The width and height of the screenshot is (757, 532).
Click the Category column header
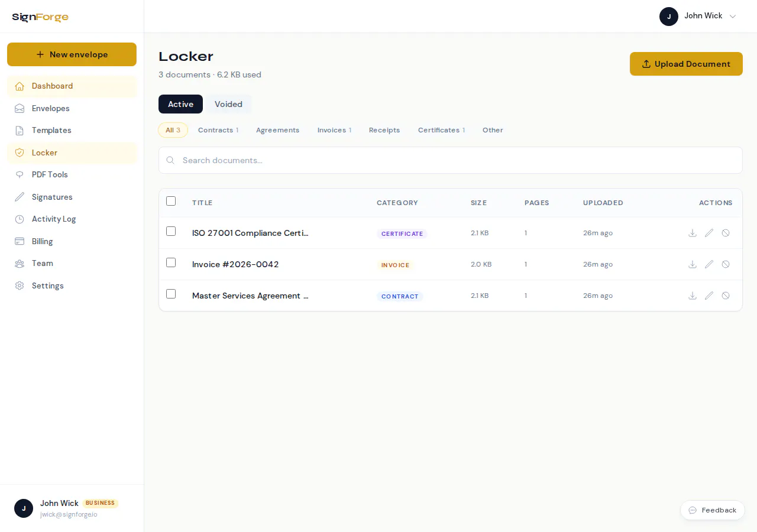pos(397,203)
